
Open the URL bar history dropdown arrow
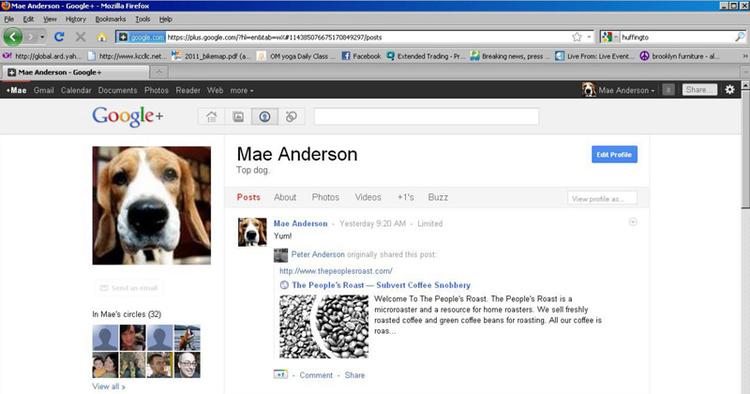(589, 37)
